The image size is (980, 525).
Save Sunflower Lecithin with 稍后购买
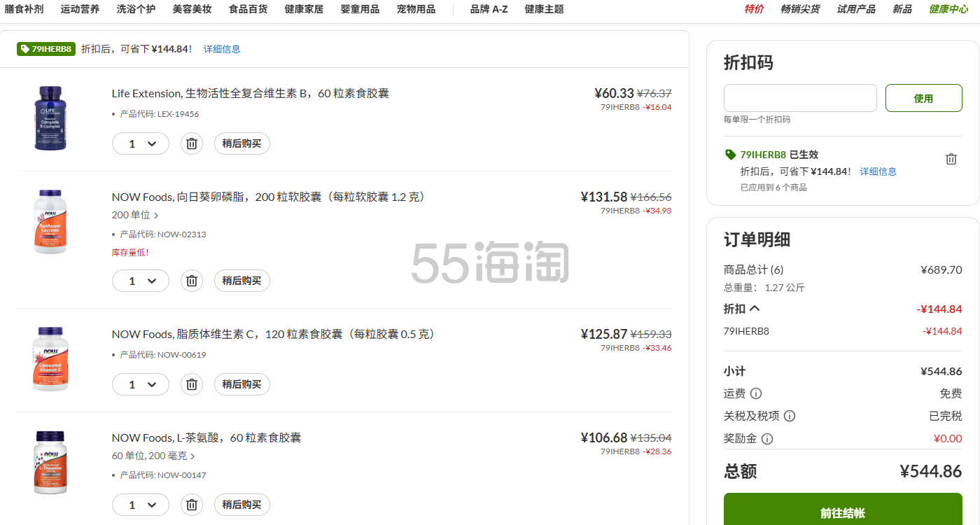point(241,281)
